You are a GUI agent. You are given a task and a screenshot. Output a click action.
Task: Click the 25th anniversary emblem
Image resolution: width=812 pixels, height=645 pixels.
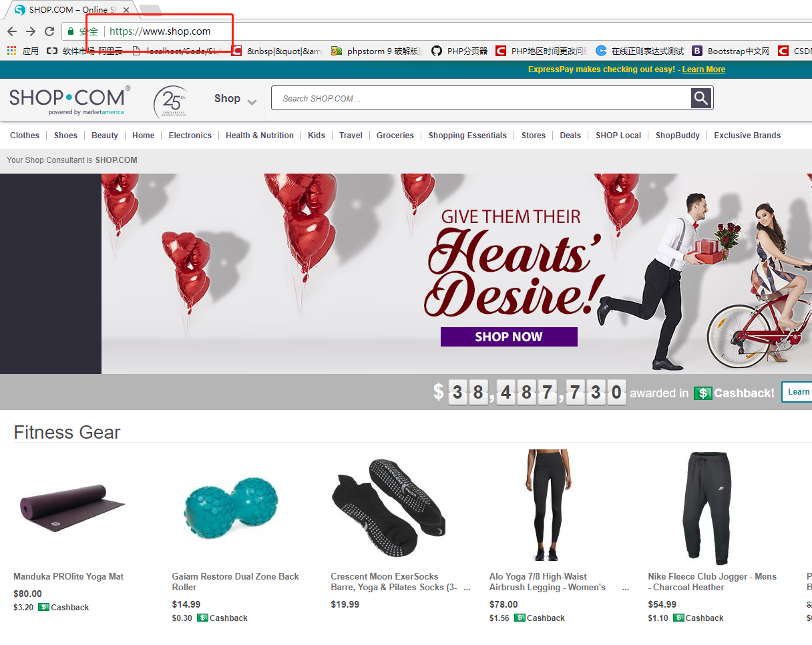tap(170, 102)
